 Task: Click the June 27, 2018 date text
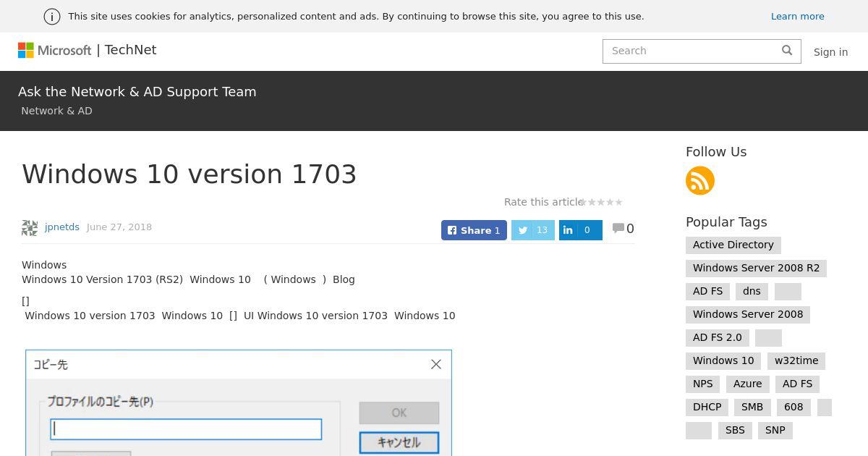119,227
